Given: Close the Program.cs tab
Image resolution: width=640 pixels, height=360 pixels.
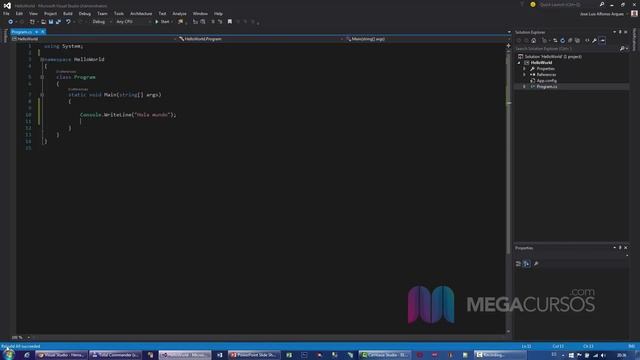Looking at the screenshot, I should [42, 32].
